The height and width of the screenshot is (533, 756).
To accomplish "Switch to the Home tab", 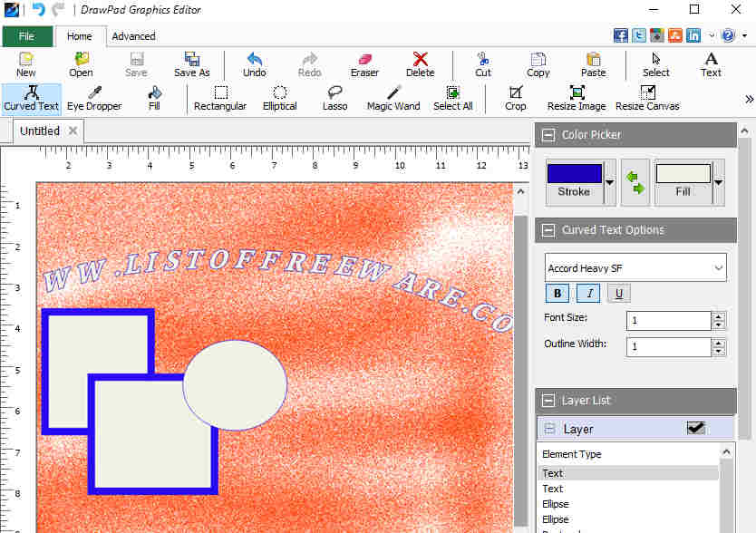I will [80, 36].
